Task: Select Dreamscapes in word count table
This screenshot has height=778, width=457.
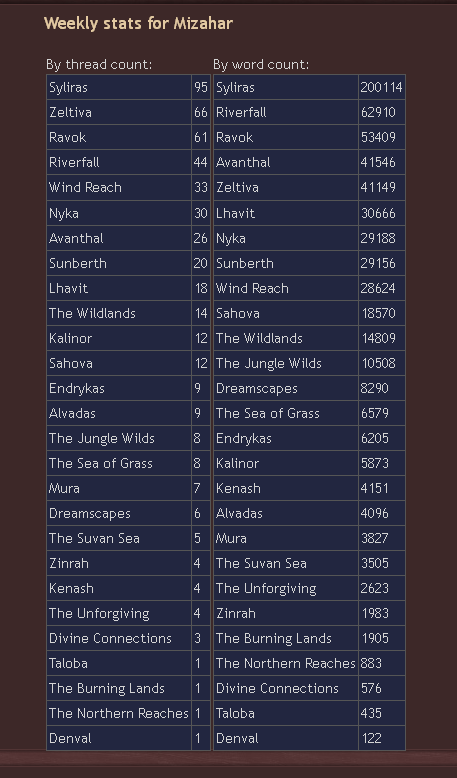Action: (257, 388)
